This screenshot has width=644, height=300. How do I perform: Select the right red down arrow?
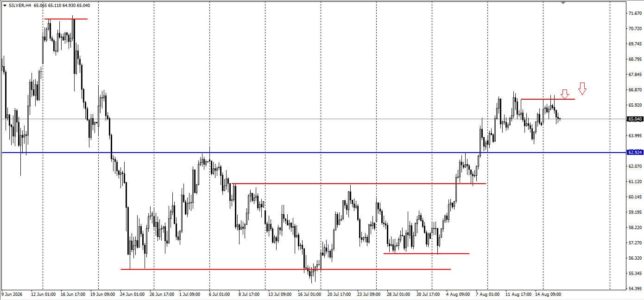coord(582,89)
